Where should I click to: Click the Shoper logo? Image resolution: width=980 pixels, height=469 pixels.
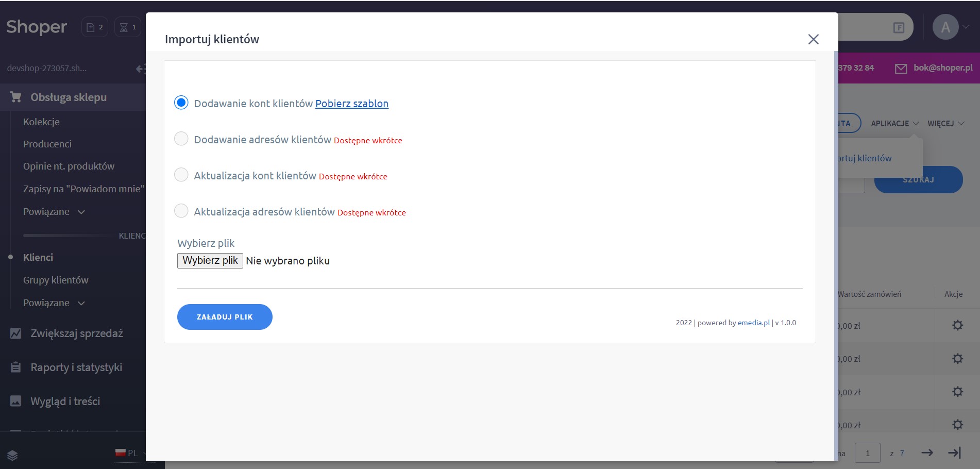click(37, 27)
